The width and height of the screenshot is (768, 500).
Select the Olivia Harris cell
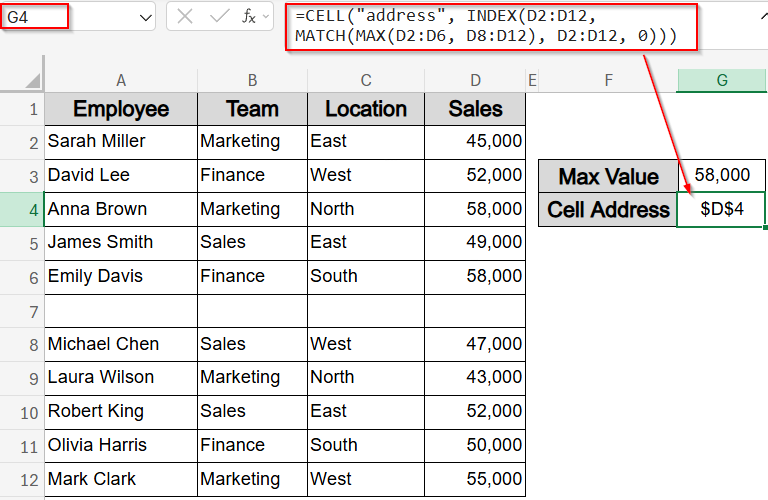click(x=121, y=446)
